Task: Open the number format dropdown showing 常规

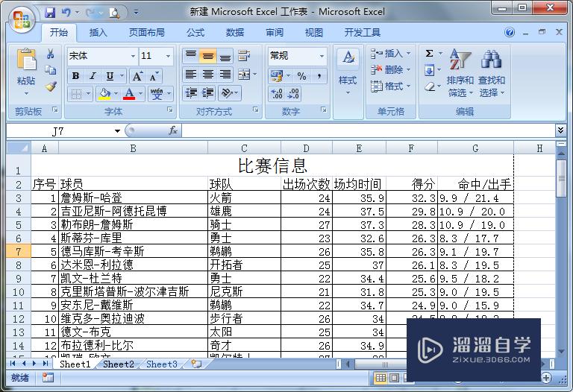Action: [322, 56]
